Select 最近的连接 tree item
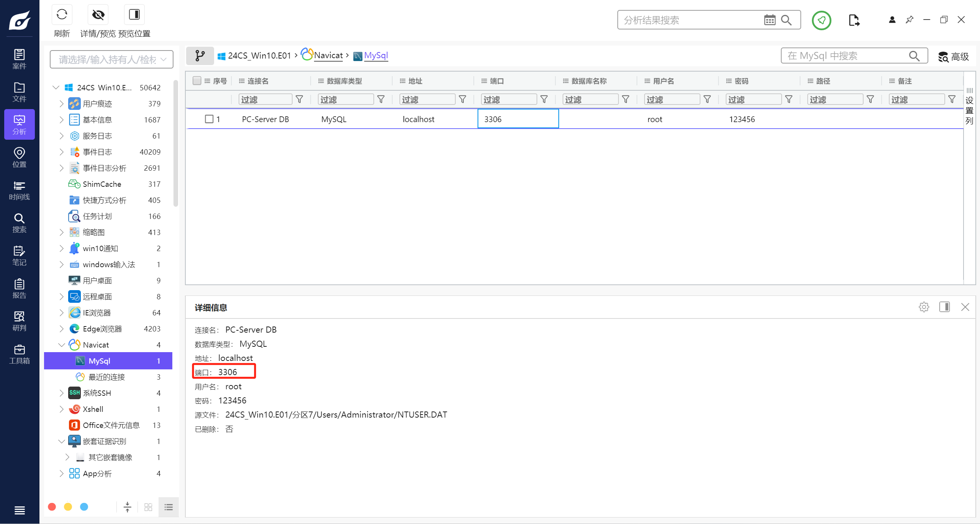The width and height of the screenshot is (980, 524). pyautogui.click(x=106, y=377)
